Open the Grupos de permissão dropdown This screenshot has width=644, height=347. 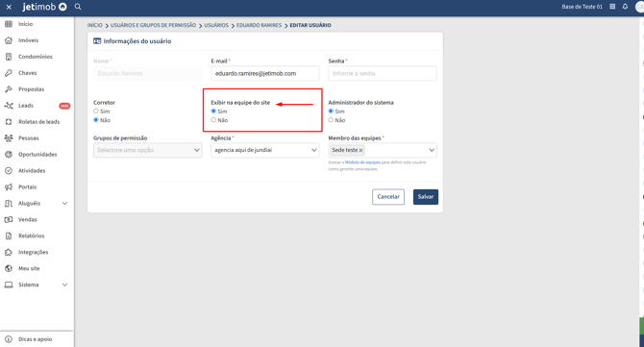[x=147, y=150]
